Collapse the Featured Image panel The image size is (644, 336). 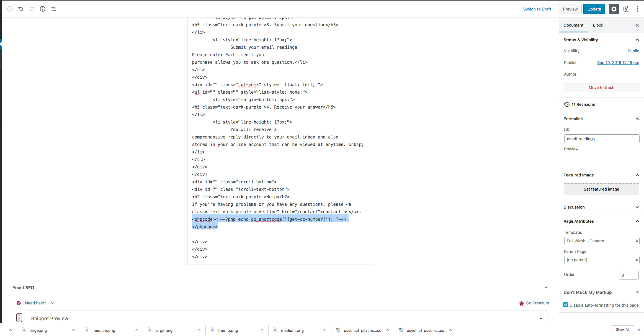coord(637,175)
